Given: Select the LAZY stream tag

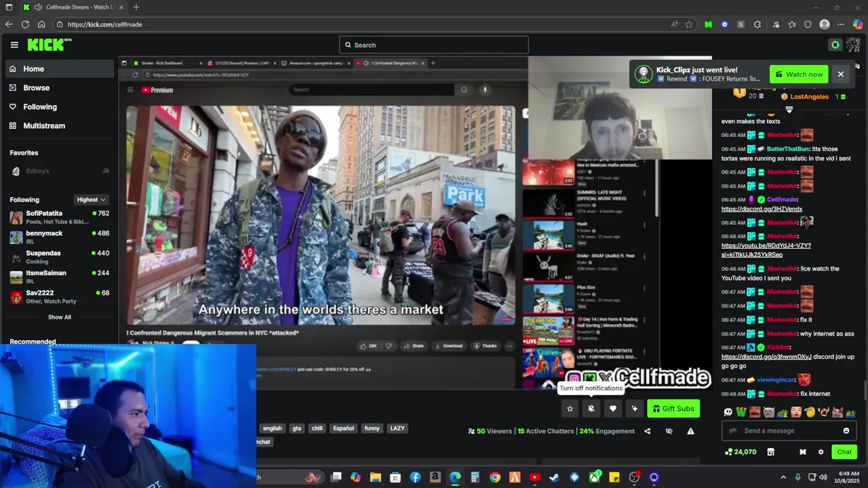Looking at the screenshot, I should click(x=397, y=428).
